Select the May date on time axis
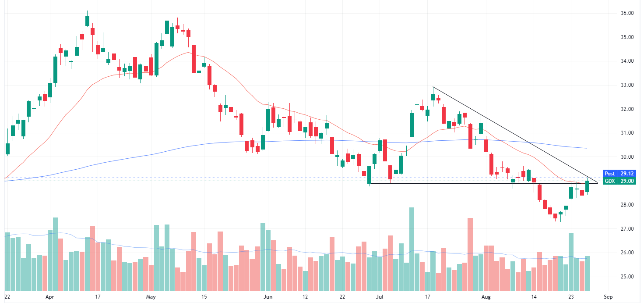The height and width of the screenshot is (303, 644). pyautogui.click(x=151, y=297)
